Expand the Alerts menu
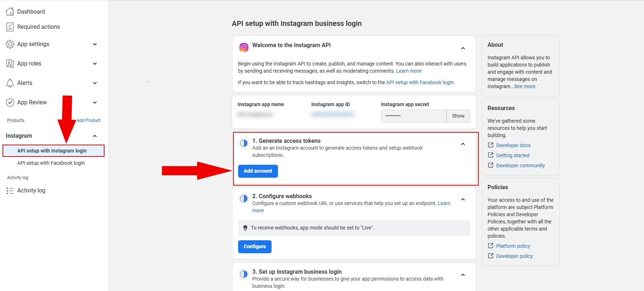The height and width of the screenshot is (291, 644). [95, 83]
